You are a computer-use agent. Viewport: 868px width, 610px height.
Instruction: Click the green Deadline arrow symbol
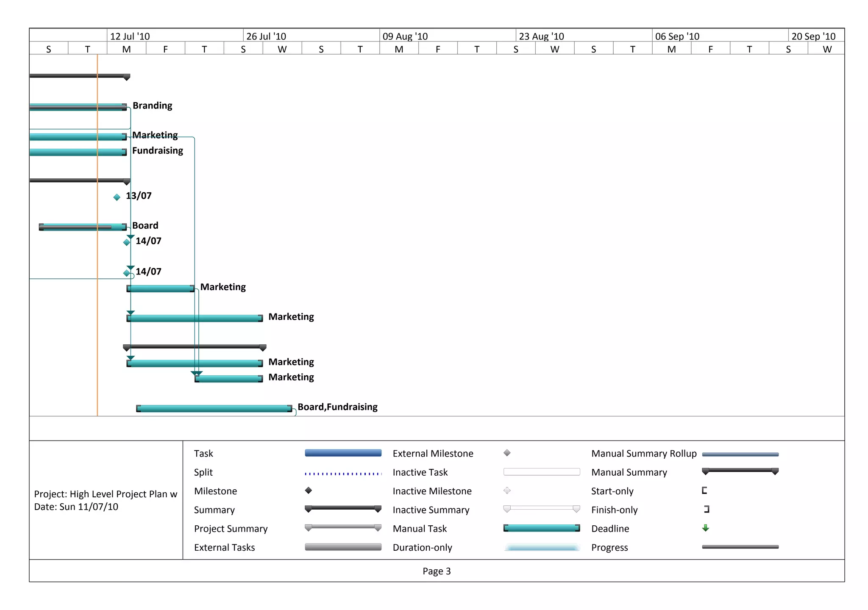[x=706, y=528]
